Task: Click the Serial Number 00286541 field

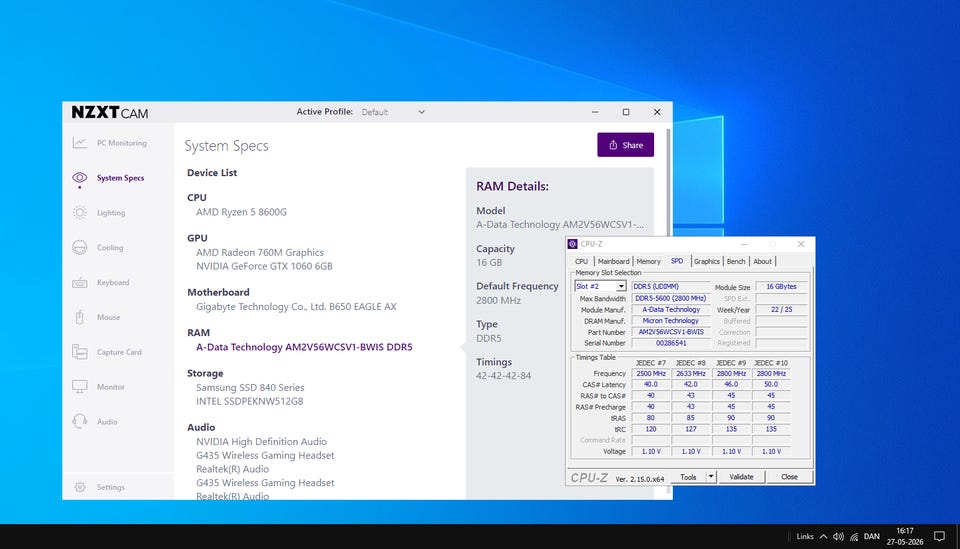Action: pyautogui.click(x=671, y=343)
